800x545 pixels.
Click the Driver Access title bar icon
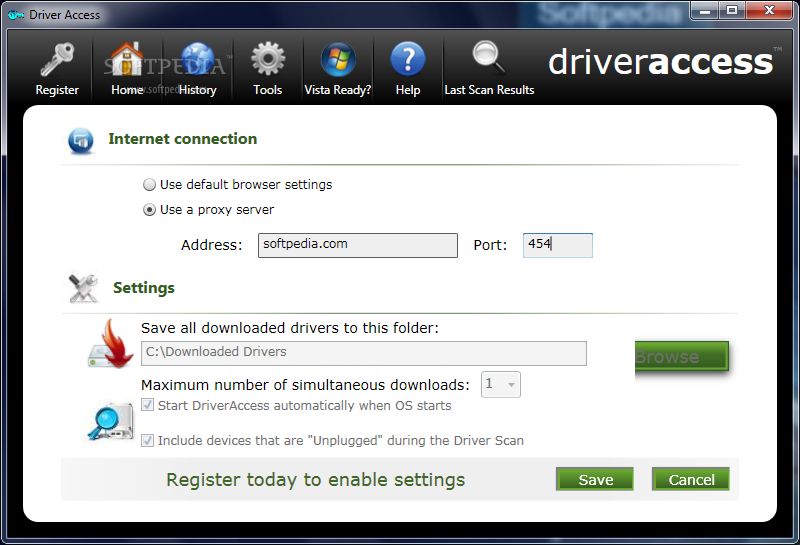point(16,15)
